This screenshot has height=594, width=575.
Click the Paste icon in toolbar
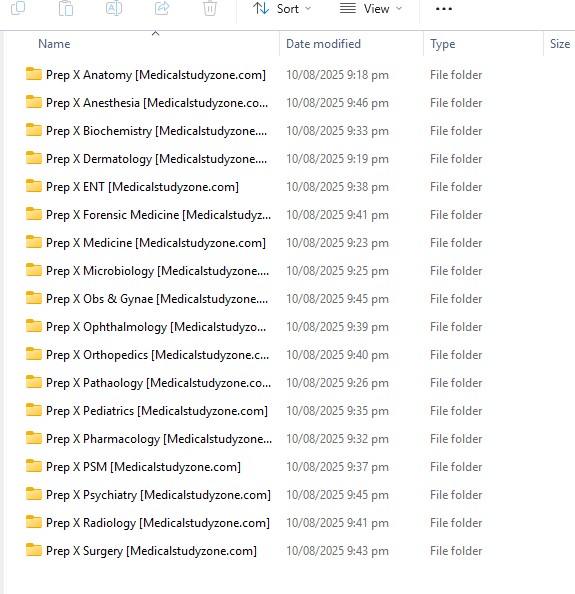coord(66,8)
